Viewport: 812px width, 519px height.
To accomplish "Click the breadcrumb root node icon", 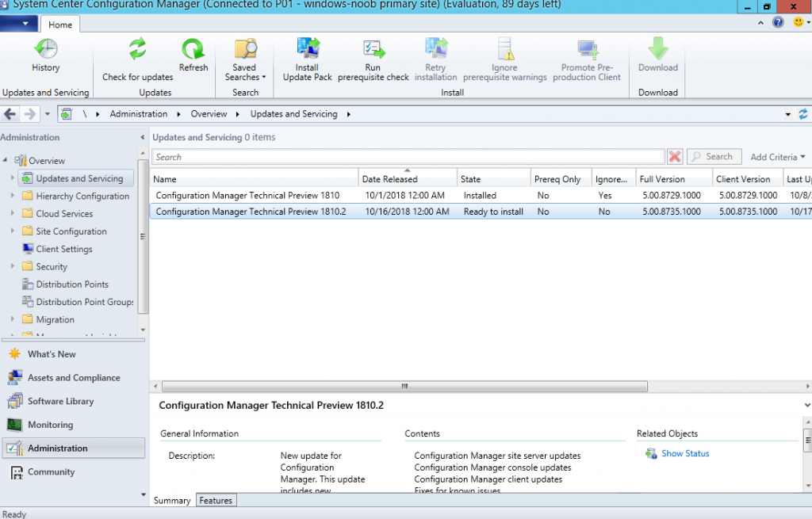I will point(66,114).
